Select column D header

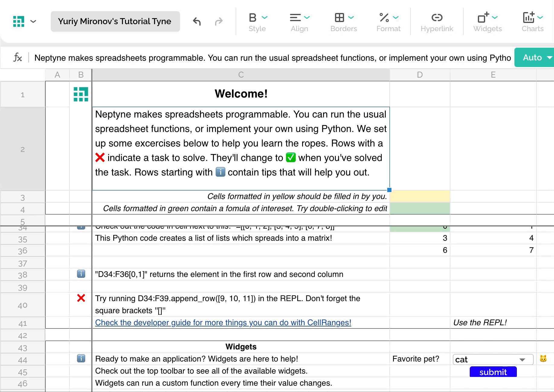pos(420,75)
